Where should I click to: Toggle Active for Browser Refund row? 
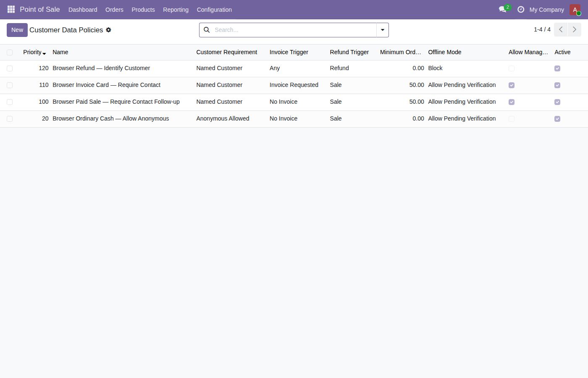(x=557, y=68)
